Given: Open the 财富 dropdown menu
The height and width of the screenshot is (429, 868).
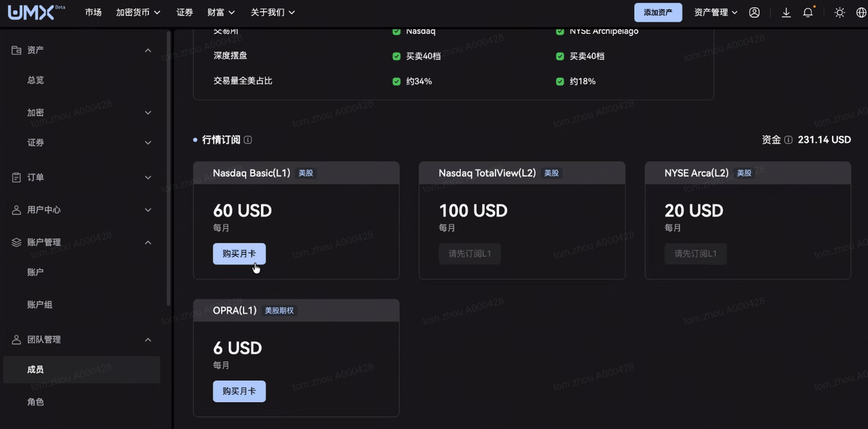Looking at the screenshot, I should coord(221,12).
